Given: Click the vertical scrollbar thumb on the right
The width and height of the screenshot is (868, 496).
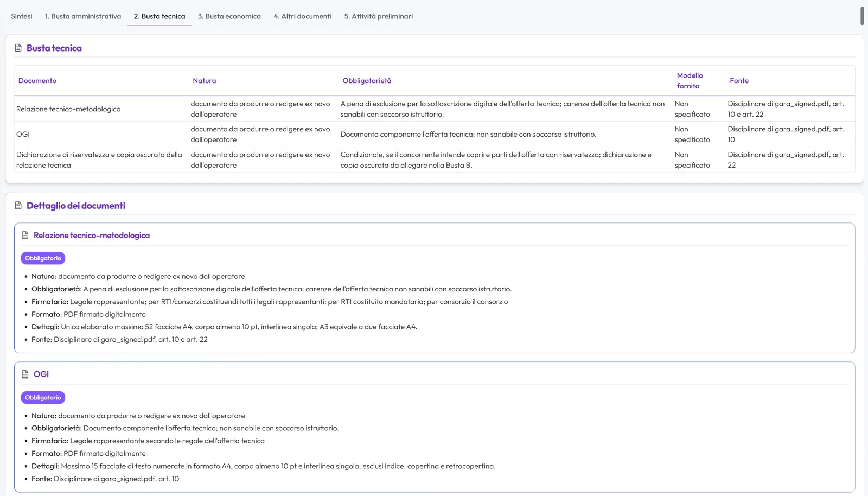Looking at the screenshot, I should pyautogui.click(x=862, y=16).
